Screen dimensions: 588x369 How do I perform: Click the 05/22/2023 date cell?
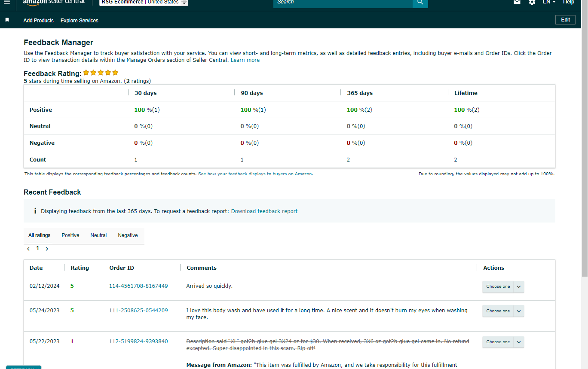[45, 342]
